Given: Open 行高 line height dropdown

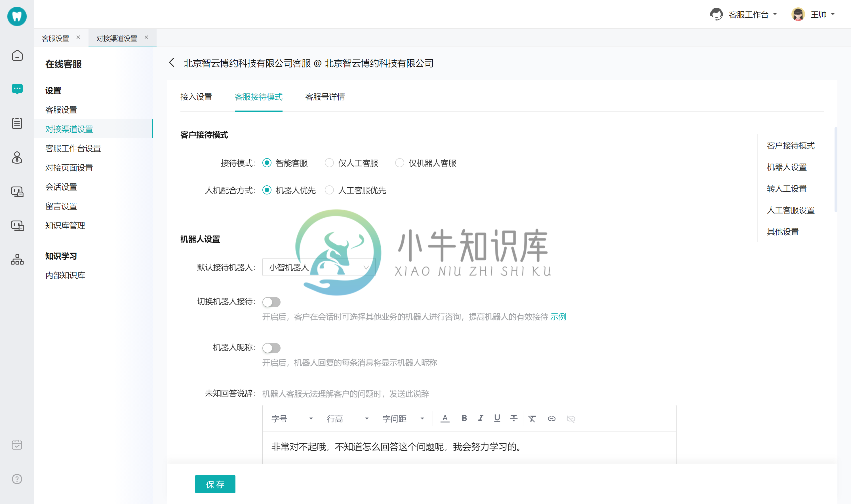Looking at the screenshot, I should click(x=348, y=419).
